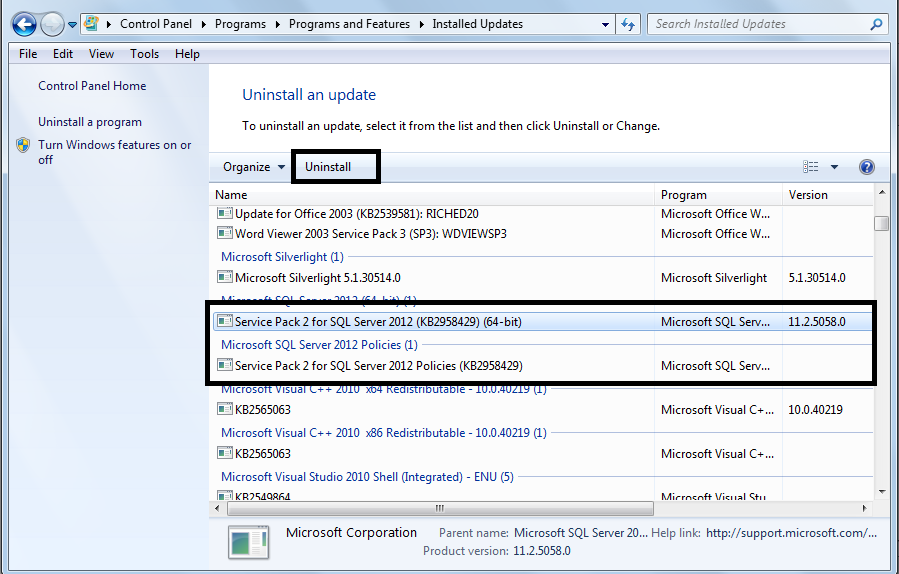
Task: Collapse Microsoft SQL Server 2012 Policies group
Action: pos(319,345)
